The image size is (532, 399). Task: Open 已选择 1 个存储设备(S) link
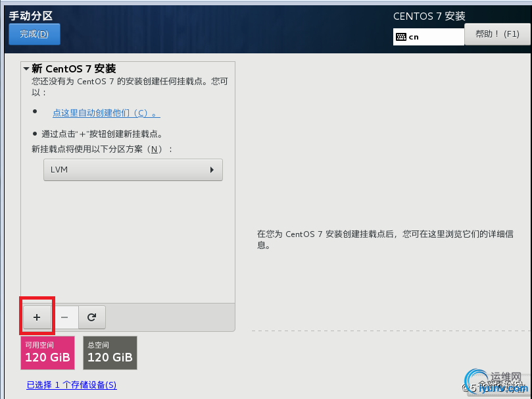click(x=72, y=385)
